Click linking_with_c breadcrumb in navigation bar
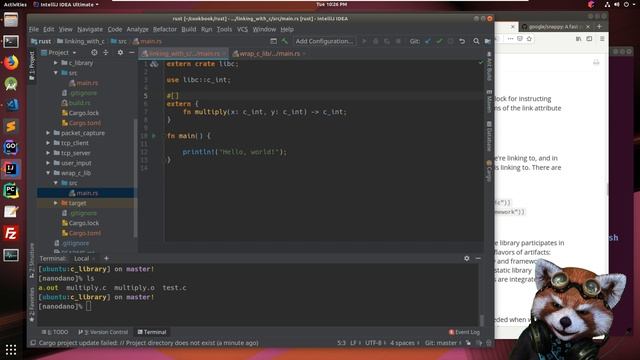 (81, 41)
